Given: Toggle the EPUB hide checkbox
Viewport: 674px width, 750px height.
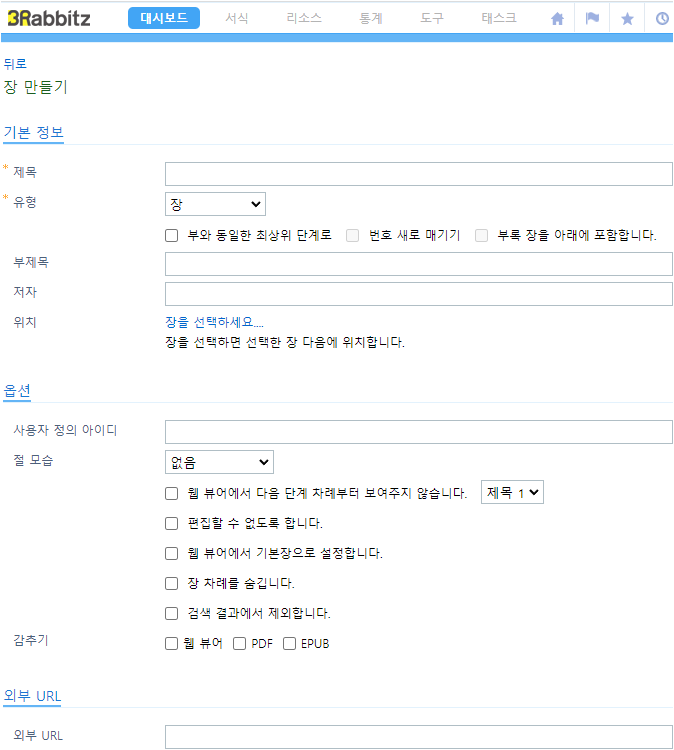Looking at the screenshot, I should click(289, 644).
